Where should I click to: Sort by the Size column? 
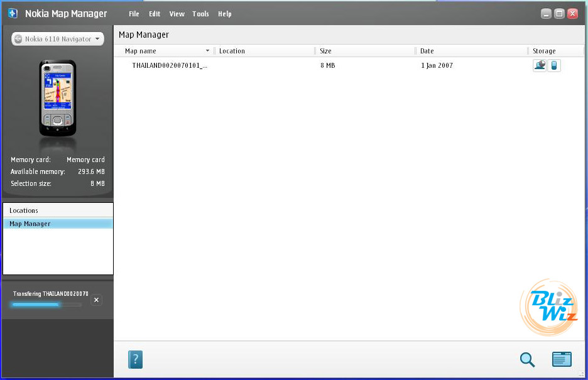[x=325, y=51]
